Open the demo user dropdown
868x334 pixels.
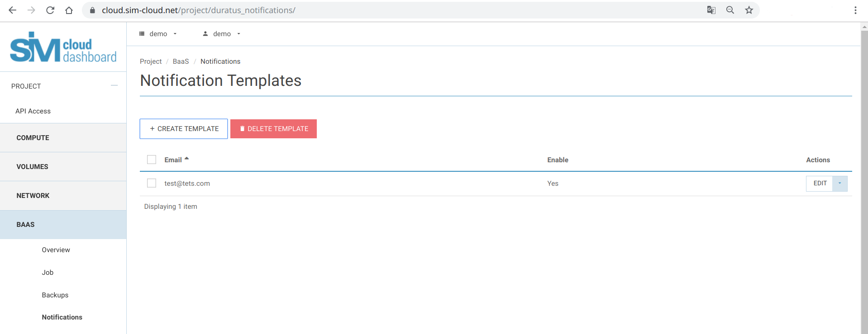click(x=222, y=34)
